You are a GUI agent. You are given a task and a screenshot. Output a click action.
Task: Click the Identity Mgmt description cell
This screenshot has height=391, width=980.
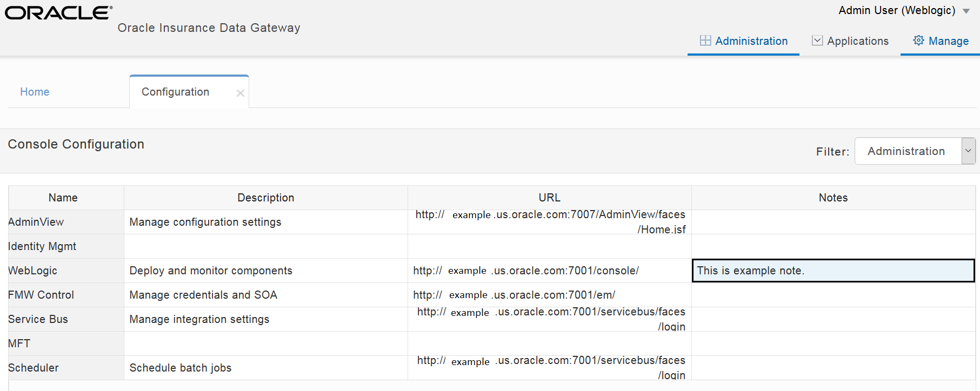tap(266, 246)
